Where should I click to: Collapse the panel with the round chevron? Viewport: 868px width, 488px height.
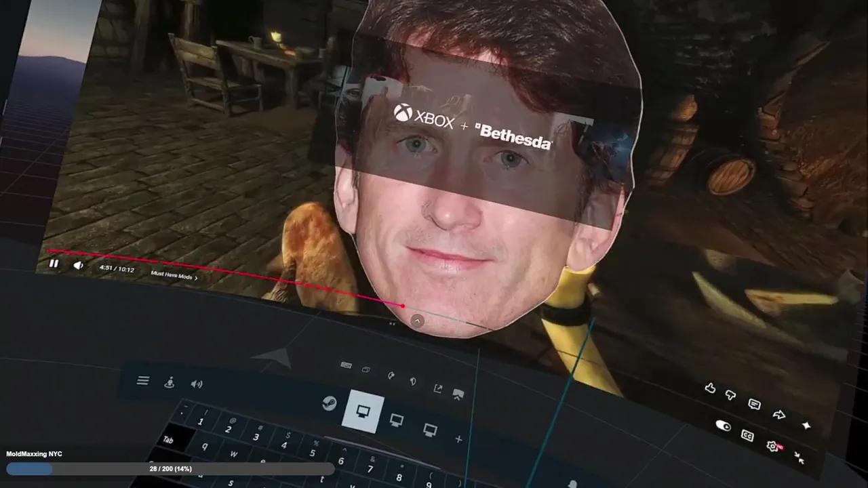coord(418,321)
